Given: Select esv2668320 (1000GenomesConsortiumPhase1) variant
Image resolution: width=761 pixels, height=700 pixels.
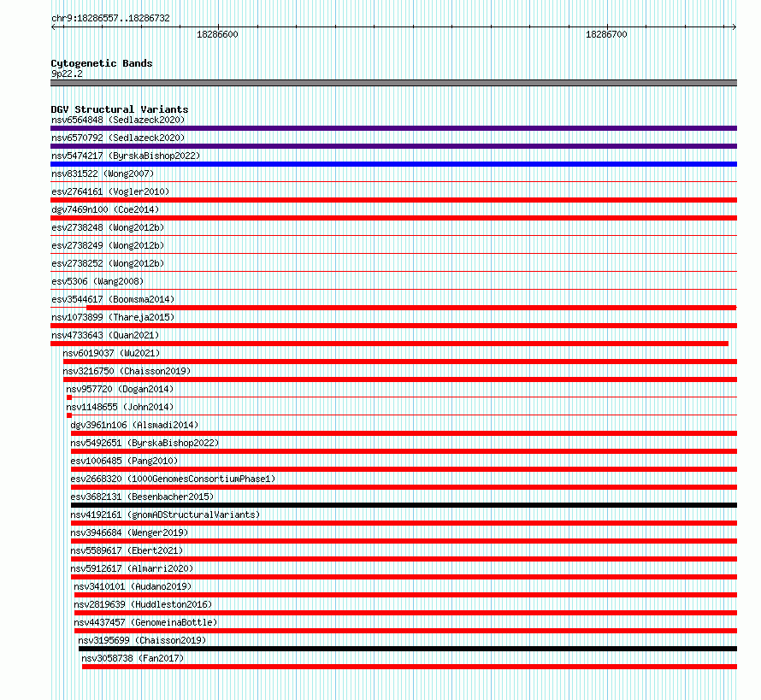Looking at the screenshot, I should [173, 479].
